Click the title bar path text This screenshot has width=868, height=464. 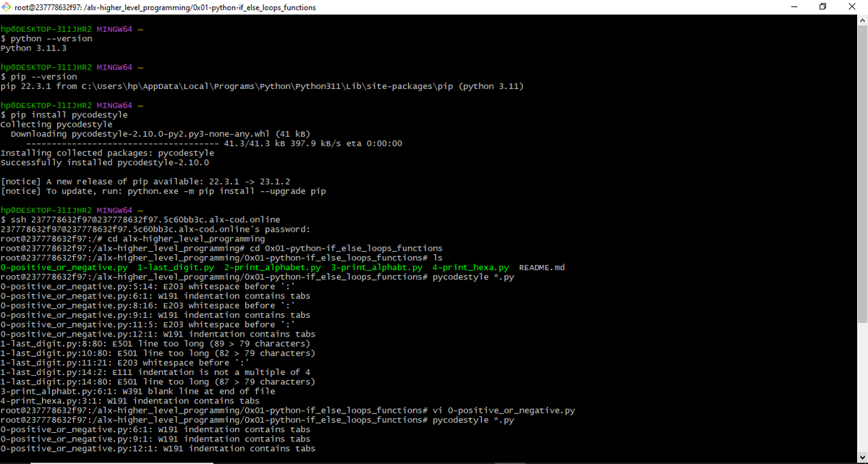pyautogui.click(x=166, y=7)
